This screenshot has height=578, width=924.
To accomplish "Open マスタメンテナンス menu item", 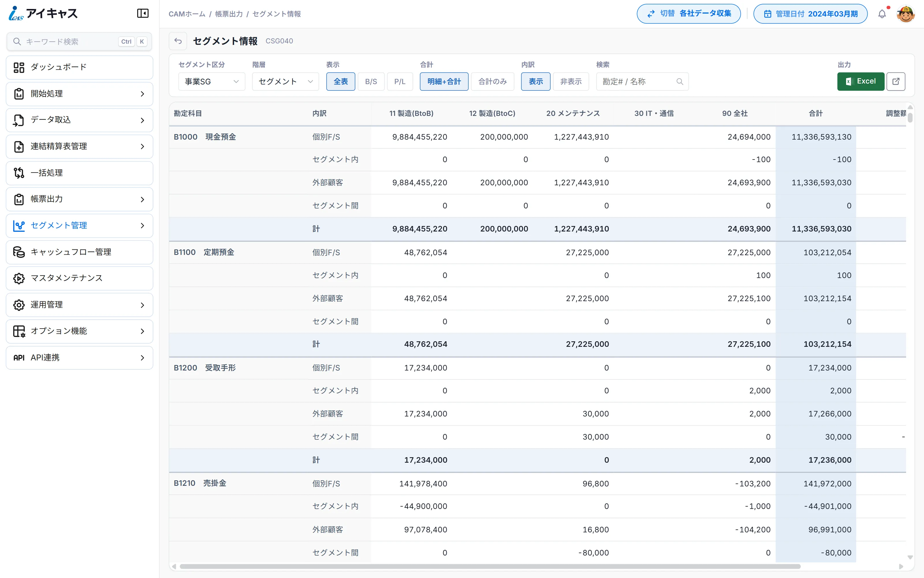I will click(x=79, y=278).
